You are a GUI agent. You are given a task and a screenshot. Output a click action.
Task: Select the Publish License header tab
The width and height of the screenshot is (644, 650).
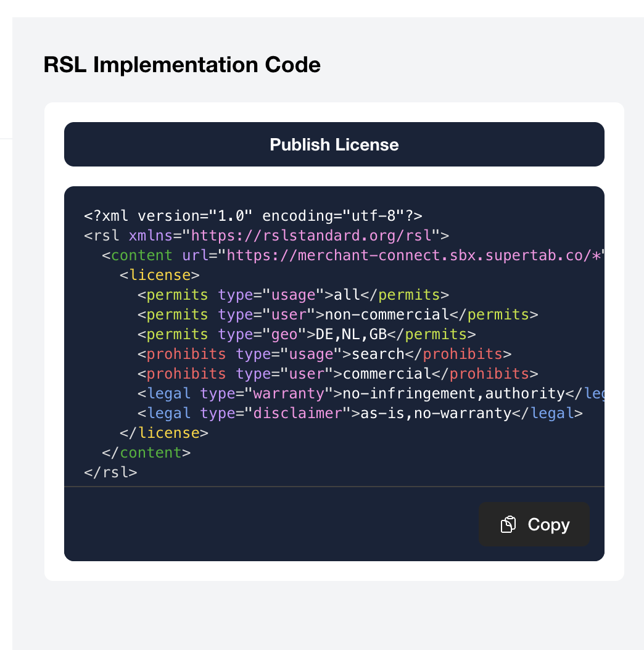pos(334,144)
